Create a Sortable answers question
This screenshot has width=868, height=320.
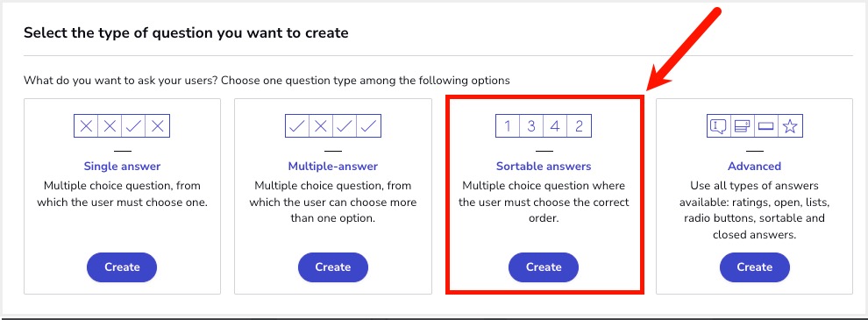[544, 267]
